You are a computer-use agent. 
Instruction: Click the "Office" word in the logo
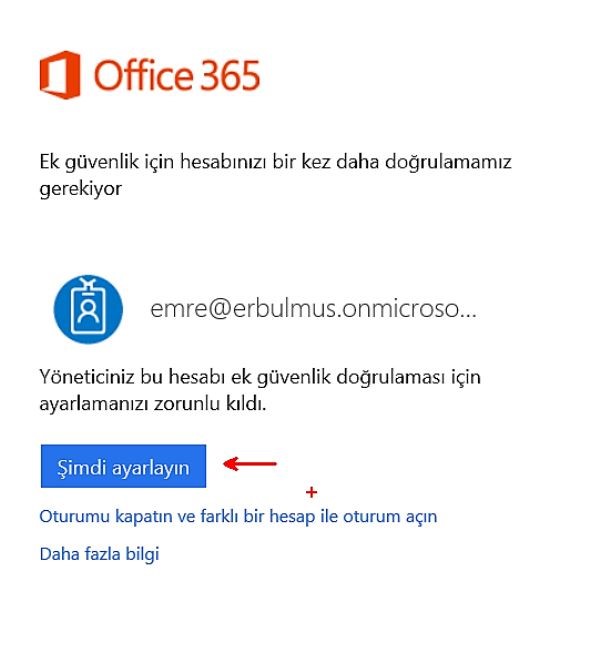click(x=143, y=75)
